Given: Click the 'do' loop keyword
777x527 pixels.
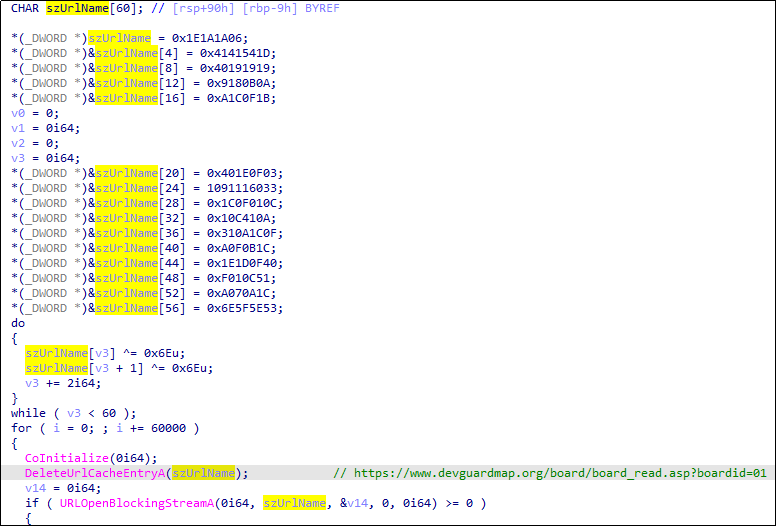Looking at the screenshot, I should 18,323.
